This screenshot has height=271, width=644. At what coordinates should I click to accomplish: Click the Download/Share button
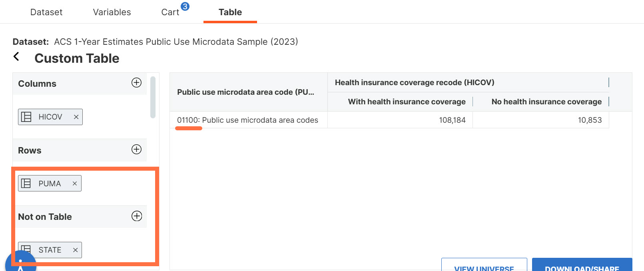pos(582,265)
